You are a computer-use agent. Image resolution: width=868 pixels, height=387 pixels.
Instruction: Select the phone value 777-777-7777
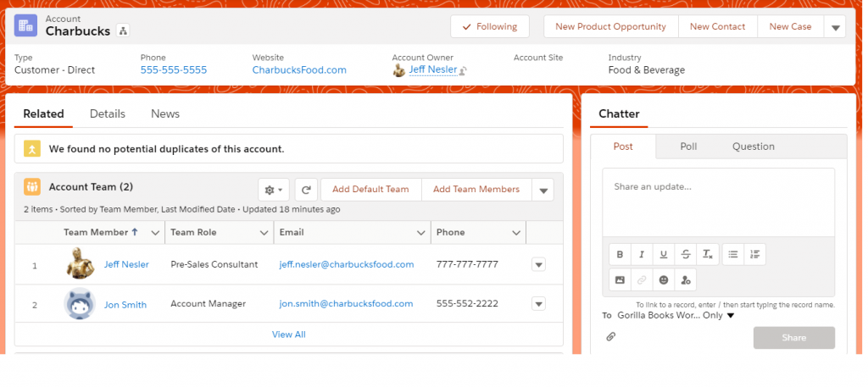pyautogui.click(x=467, y=264)
